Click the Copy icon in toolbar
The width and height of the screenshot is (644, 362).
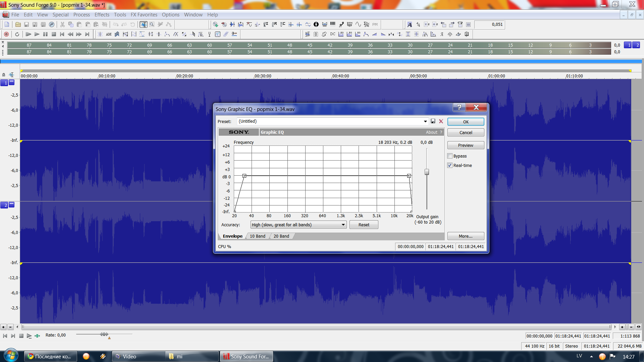click(x=71, y=24)
